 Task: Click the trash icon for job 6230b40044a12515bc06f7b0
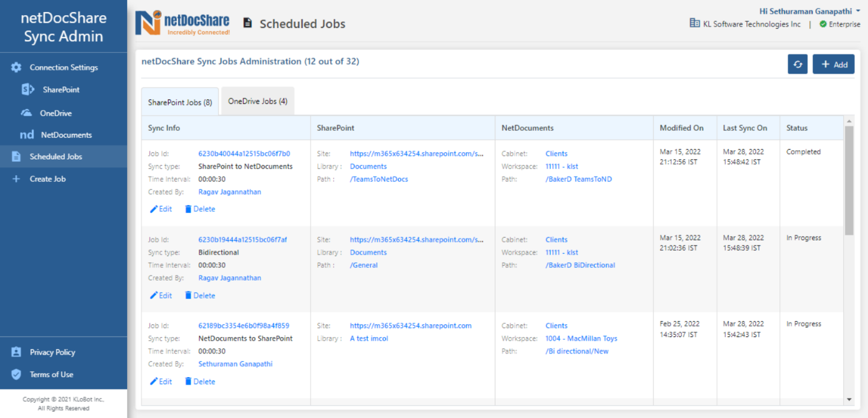[x=188, y=209]
